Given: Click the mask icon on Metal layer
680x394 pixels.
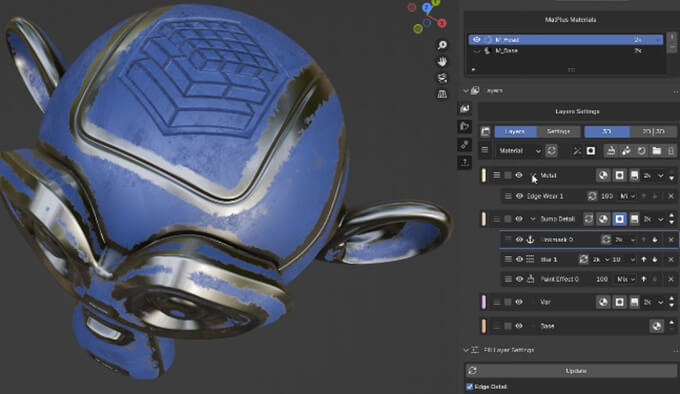Looking at the screenshot, I should (x=619, y=176).
